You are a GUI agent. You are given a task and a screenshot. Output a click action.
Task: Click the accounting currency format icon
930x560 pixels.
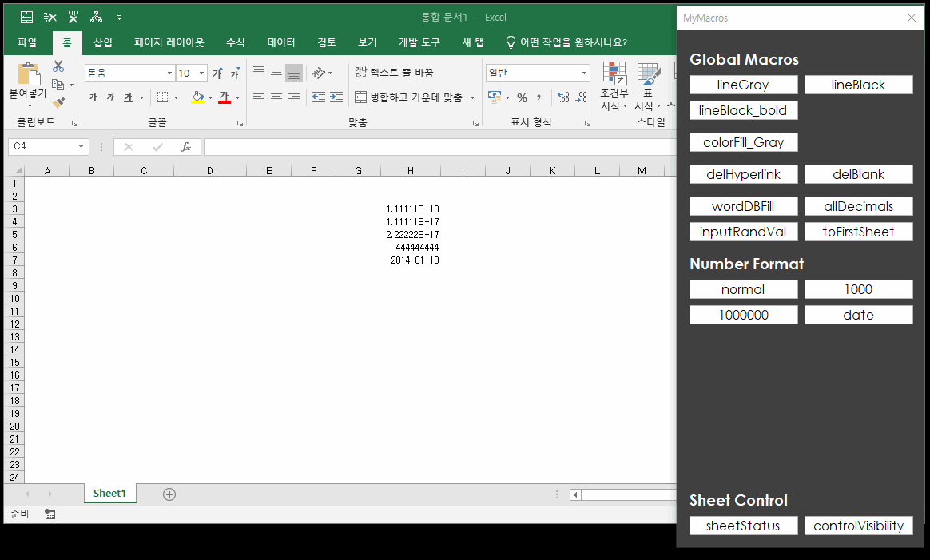tap(494, 97)
